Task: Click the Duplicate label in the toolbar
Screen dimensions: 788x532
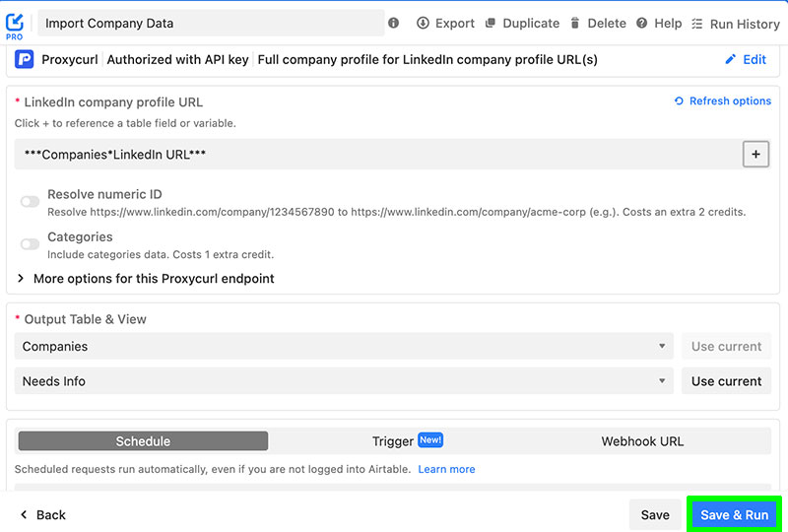Action: [x=531, y=23]
